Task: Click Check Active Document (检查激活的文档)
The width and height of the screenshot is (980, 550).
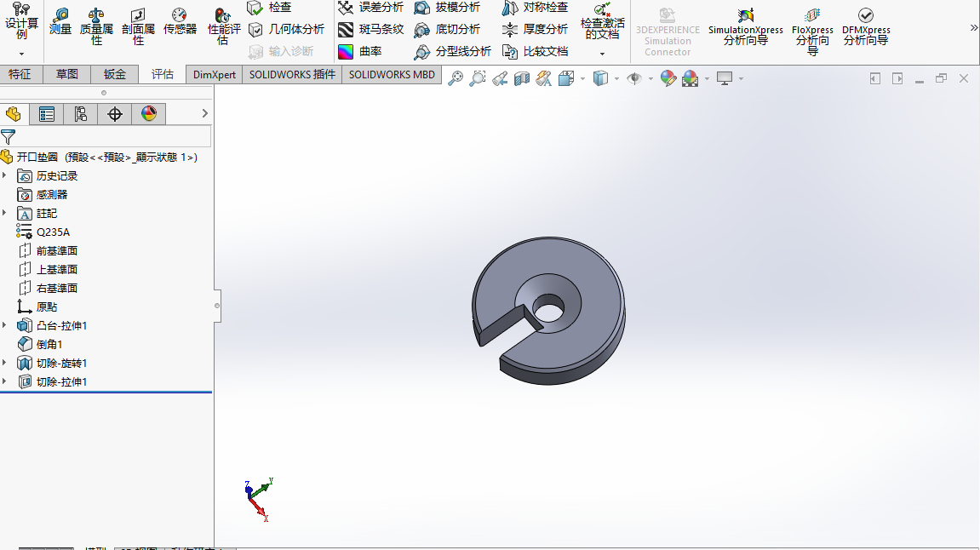Action: tap(603, 22)
